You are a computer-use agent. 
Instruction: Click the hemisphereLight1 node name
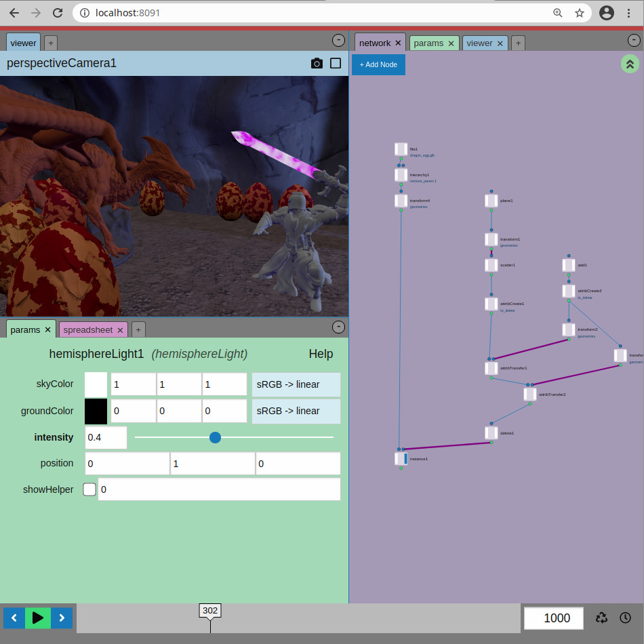96,354
